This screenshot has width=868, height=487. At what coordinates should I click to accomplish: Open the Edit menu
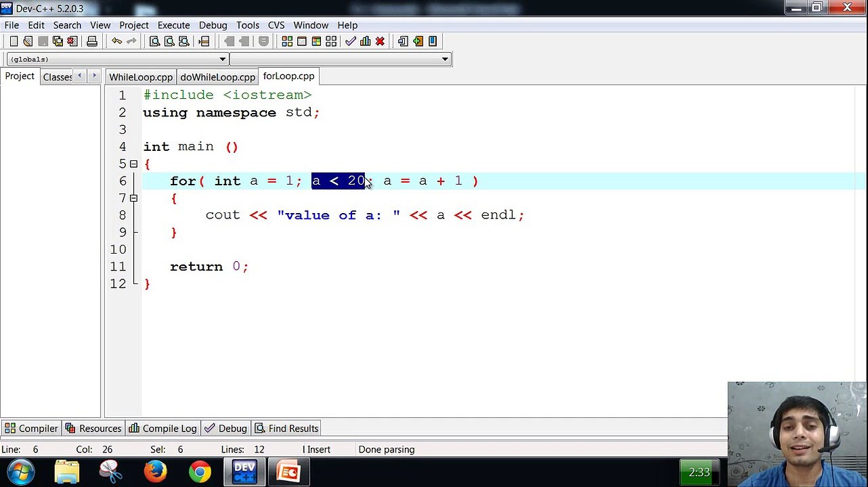pos(36,25)
